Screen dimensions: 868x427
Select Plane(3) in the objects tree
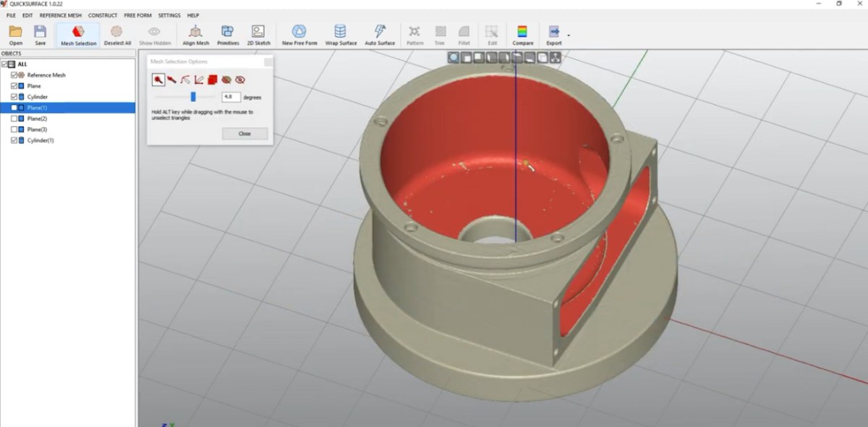coord(37,130)
